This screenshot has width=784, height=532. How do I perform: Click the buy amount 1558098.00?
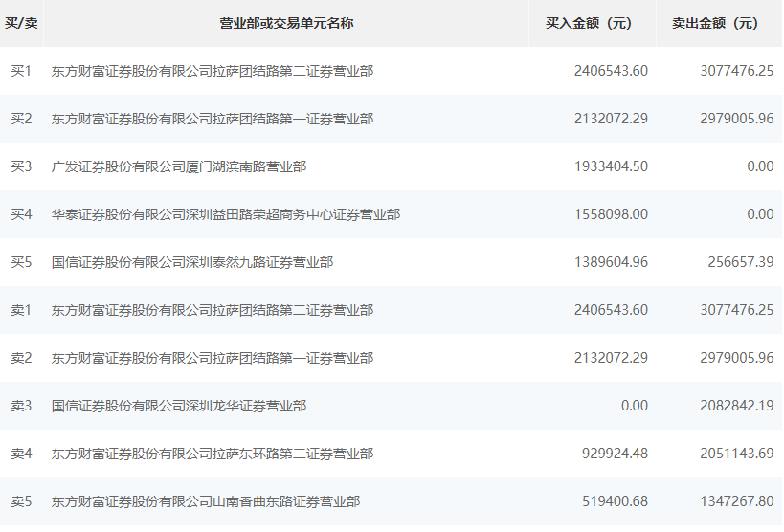click(611, 214)
